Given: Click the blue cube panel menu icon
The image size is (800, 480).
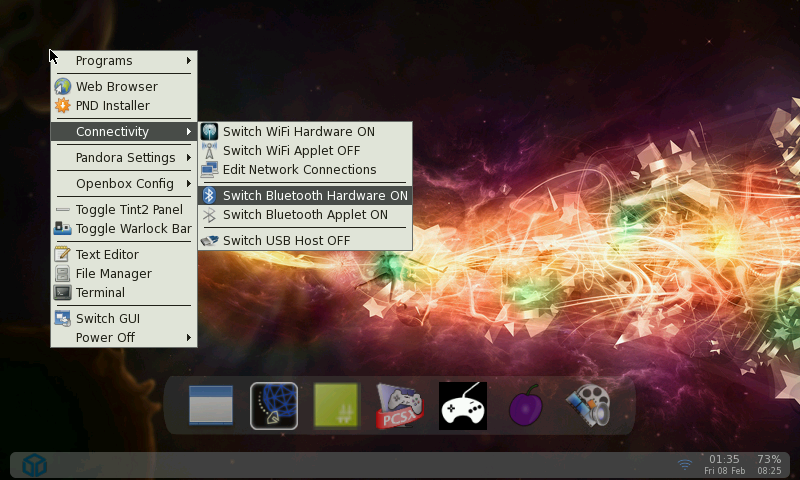Looking at the screenshot, I should [x=35, y=465].
